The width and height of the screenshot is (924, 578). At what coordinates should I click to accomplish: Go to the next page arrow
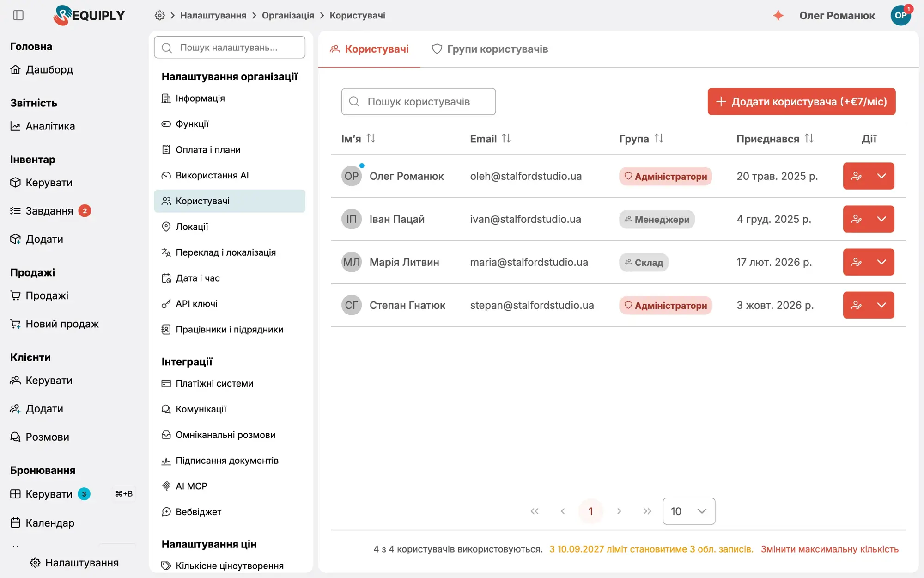pyautogui.click(x=619, y=511)
